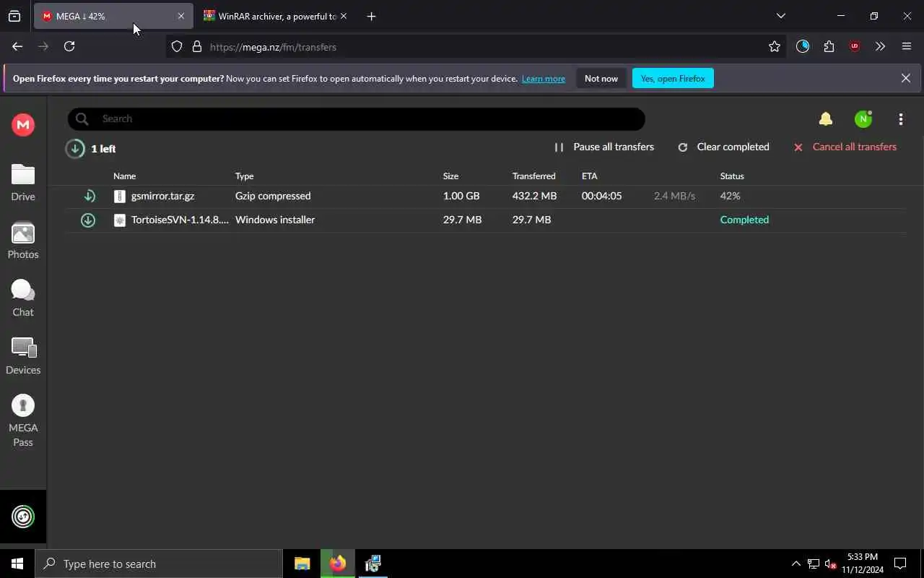Click the Windows installer type cell
Viewport: 924px width, 578px height.
(x=275, y=220)
